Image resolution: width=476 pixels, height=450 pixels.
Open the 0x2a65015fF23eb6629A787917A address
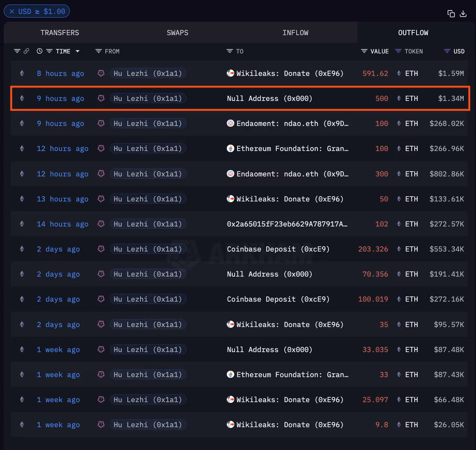click(x=287, y=224)
